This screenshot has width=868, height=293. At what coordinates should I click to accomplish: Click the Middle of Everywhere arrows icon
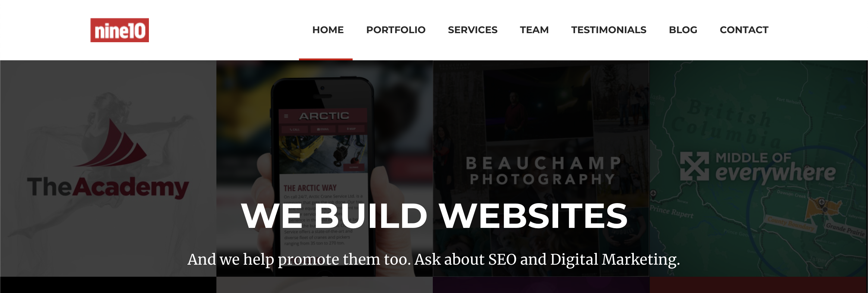694,166
